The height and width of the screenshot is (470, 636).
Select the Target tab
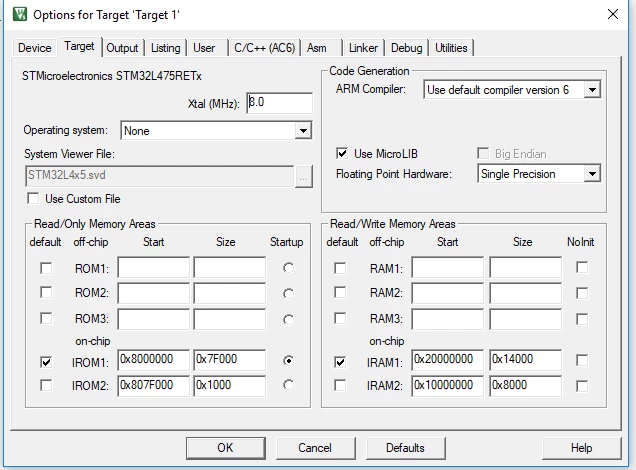pyautogui.click(x=79, y=46)
